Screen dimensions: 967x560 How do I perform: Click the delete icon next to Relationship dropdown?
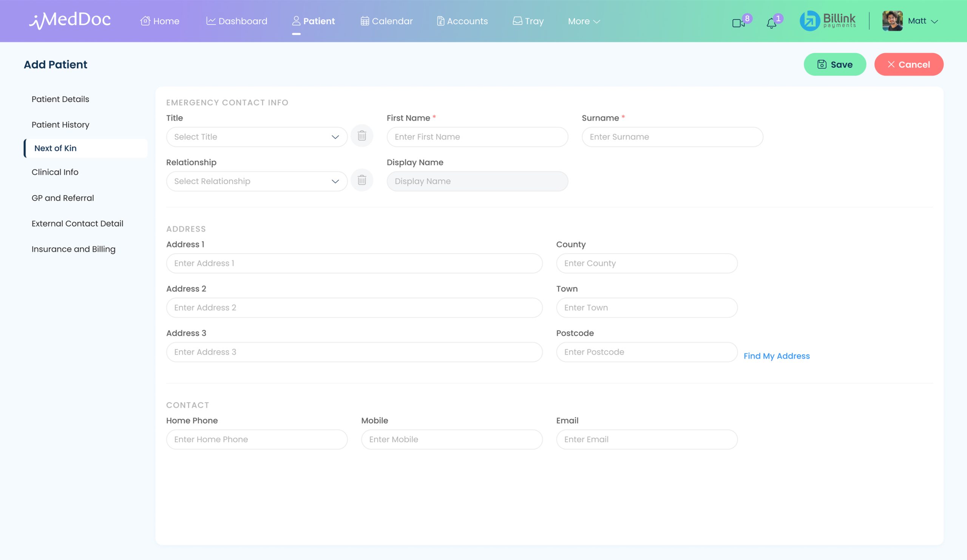coord(362,180)
